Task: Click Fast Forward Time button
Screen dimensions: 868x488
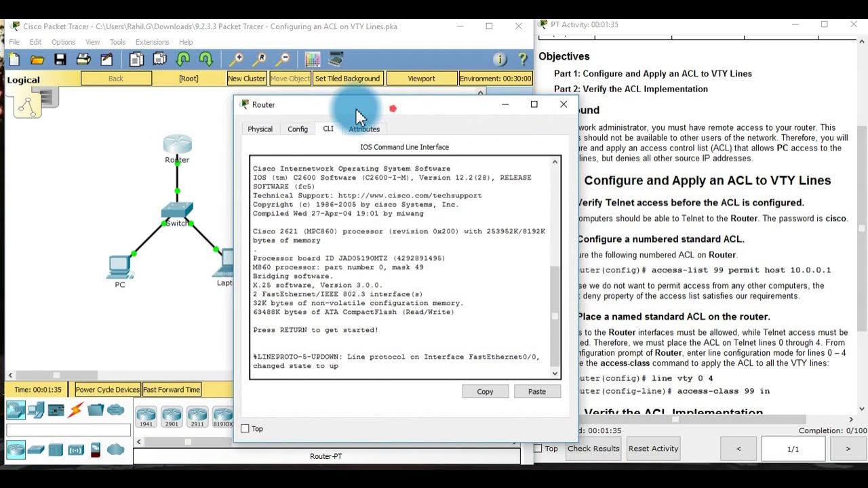Action: (x=172, y=390)
